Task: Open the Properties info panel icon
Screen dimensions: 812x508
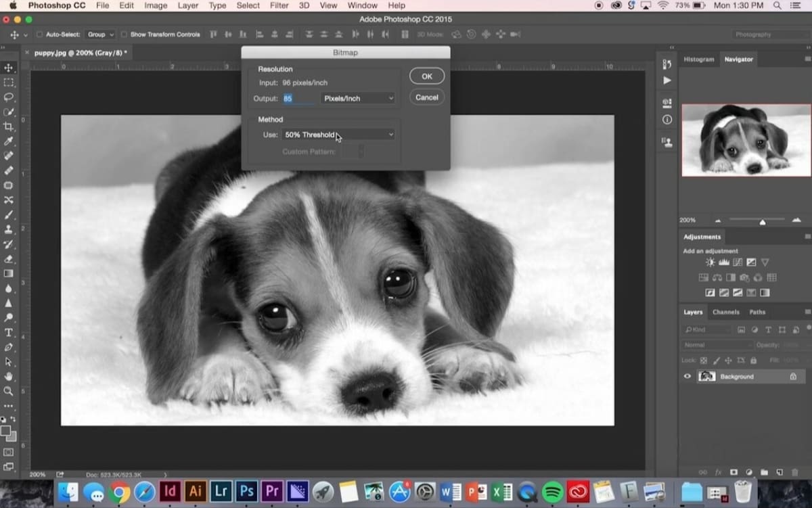Action: [x=667, y=120]
